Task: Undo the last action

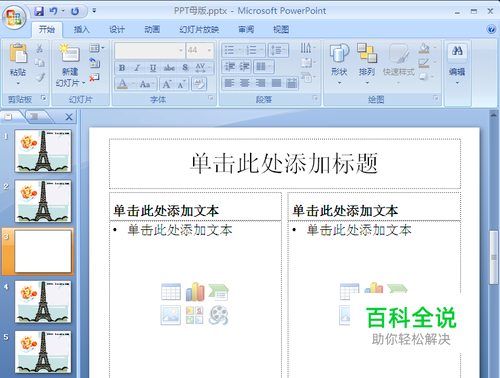Action: tap(53, 12)
